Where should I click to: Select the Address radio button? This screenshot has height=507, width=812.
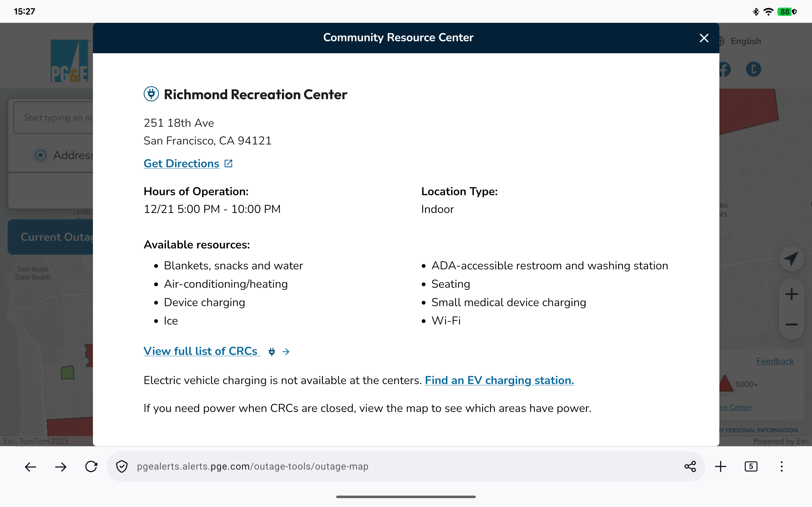tap(41, 155)
